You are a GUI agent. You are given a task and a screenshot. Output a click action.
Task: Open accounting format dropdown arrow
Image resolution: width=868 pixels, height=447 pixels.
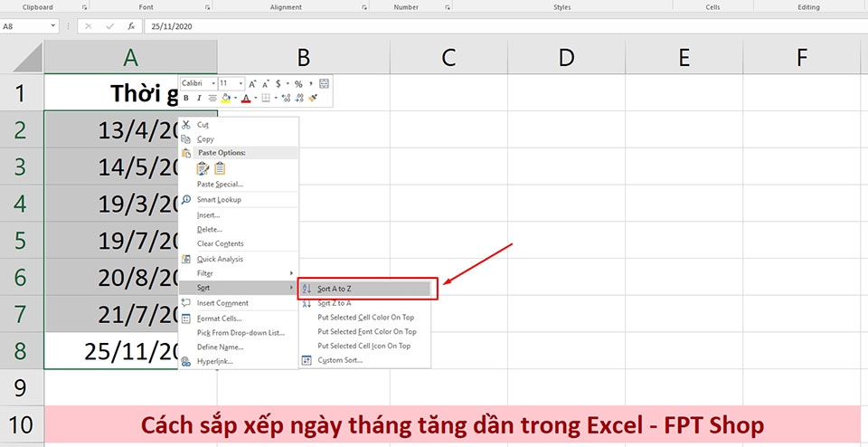[288, 83]
